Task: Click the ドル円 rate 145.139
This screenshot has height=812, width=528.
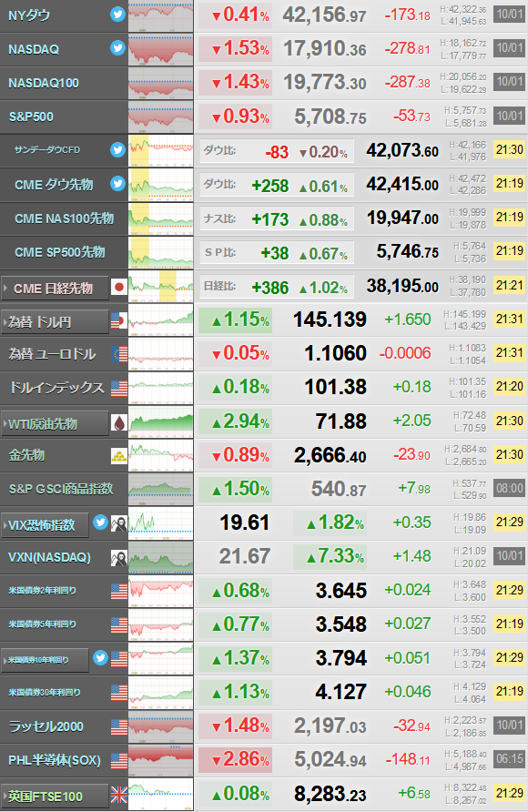Action: (330, 320)
